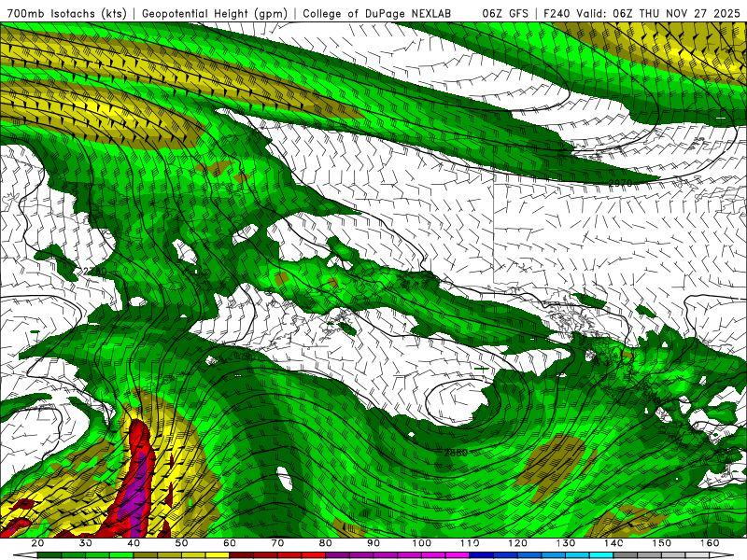Click the '06Z GFS' model run label
This screenshot has height=560, width=747.
pyautogui.click(x=505, y=13)
